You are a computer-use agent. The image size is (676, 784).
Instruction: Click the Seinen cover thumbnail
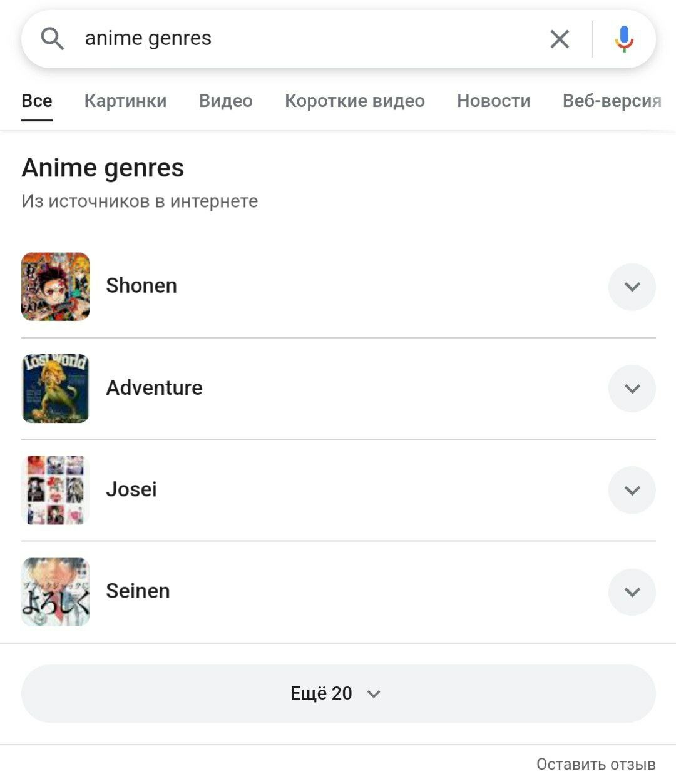(56, 592)
